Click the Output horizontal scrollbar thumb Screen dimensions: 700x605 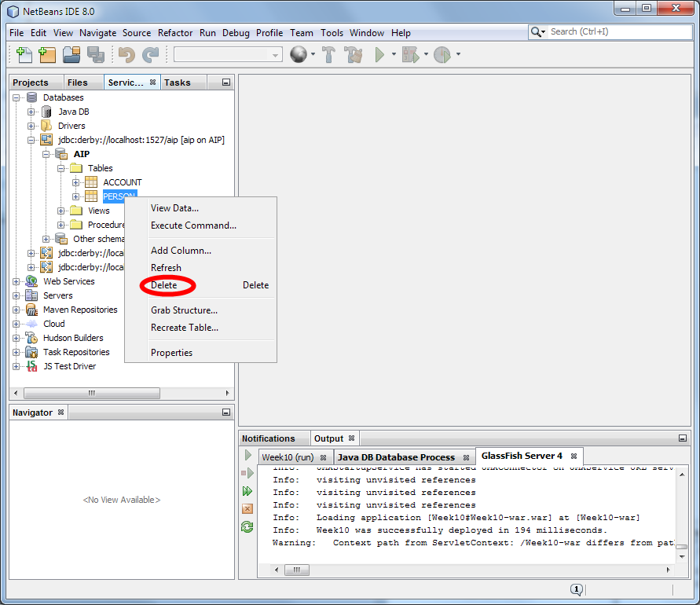pos(297,570)
